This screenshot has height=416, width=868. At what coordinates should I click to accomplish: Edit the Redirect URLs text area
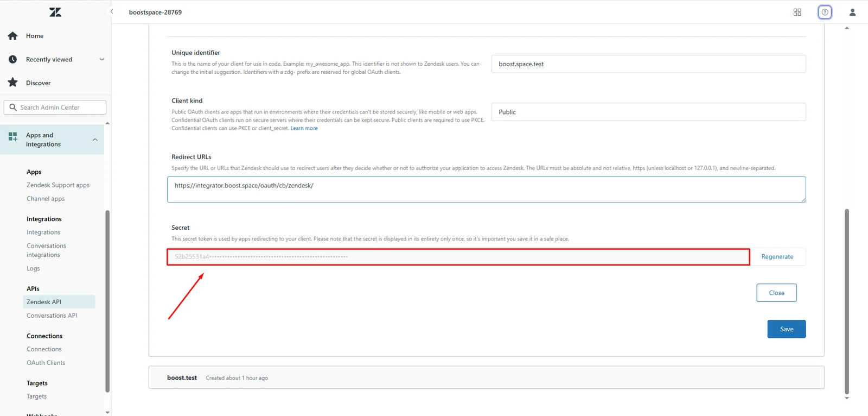(486, 190)
